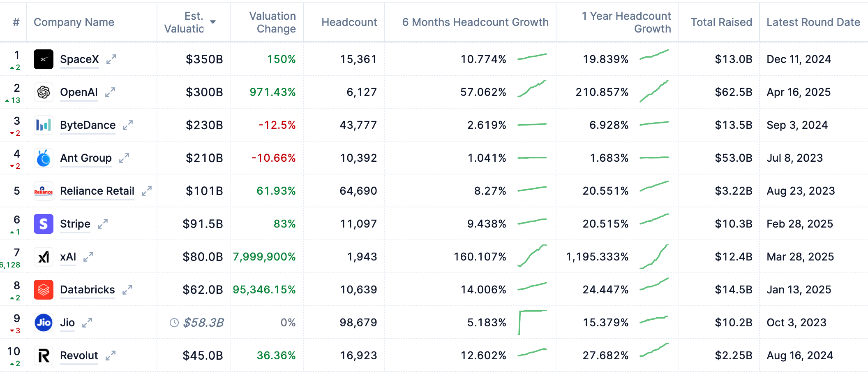
Task: Expand the Databricks row with arrows icon
Action: coord(127,290)
